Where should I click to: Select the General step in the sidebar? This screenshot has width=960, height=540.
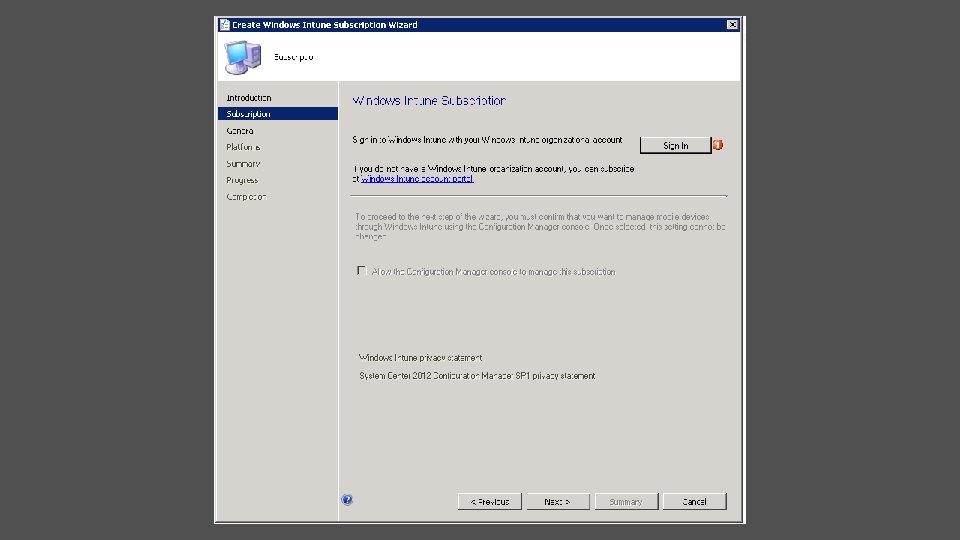240,130
